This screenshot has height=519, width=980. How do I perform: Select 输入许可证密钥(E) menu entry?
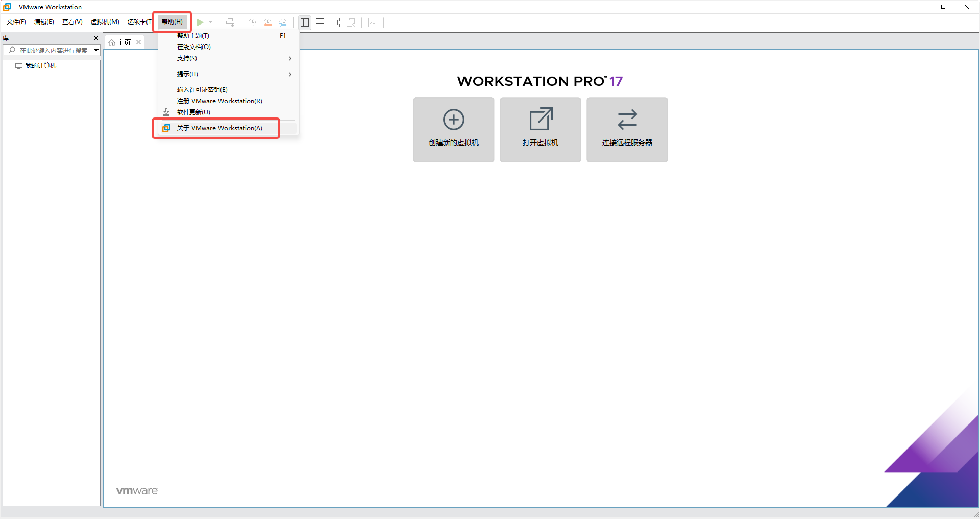(x=229, y=90)
